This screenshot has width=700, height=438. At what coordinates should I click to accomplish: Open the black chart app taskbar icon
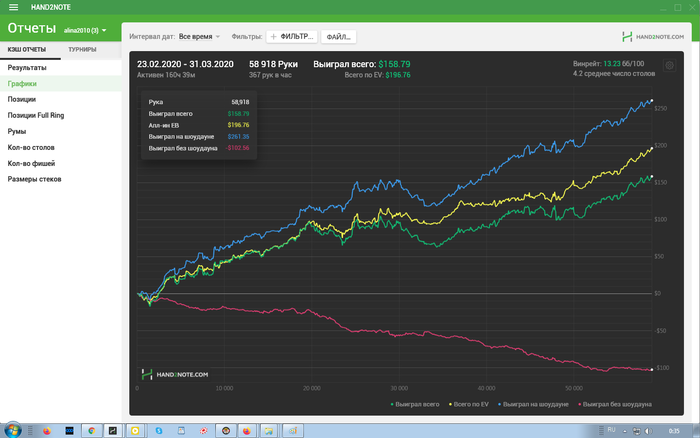pos(113,431)
